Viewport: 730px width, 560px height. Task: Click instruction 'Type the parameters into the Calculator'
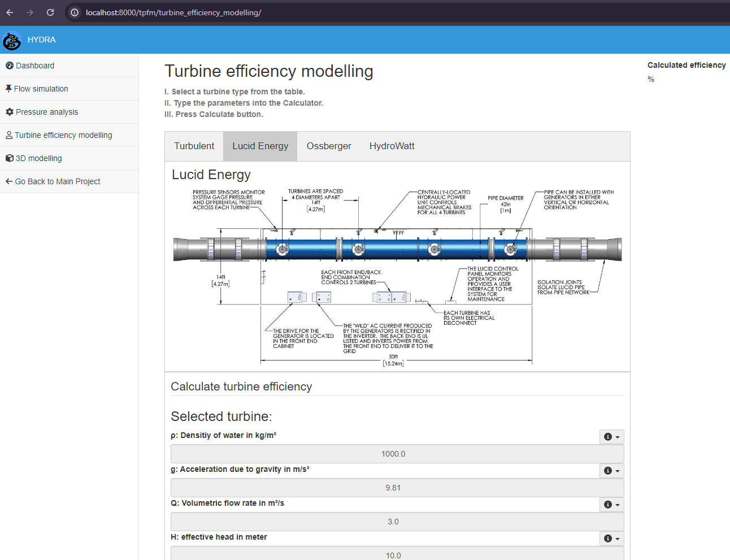pos(244,103)
